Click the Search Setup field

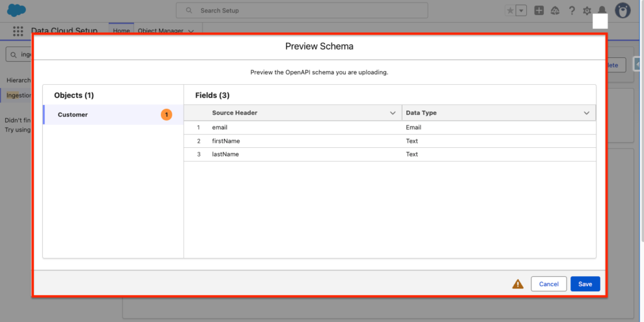click(x=302, y=11)
